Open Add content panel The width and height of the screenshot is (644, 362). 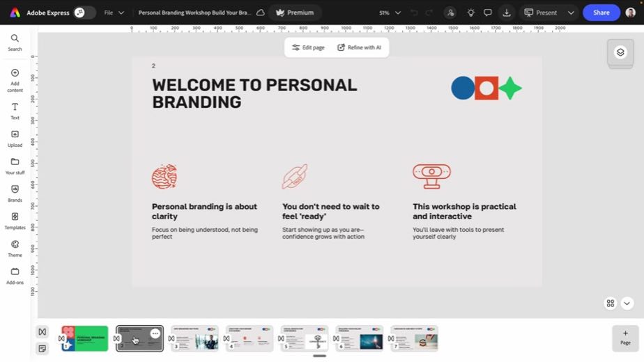15,81
